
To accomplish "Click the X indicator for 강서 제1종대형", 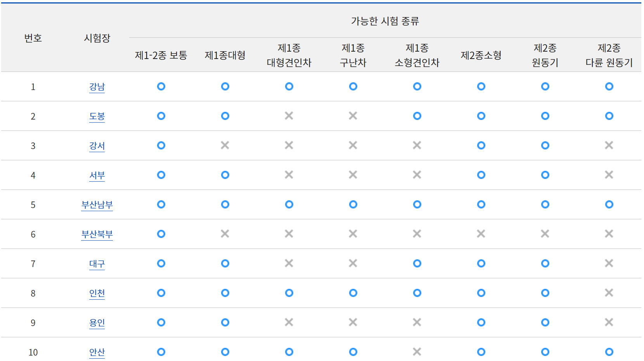I will (x=225, y=146).
